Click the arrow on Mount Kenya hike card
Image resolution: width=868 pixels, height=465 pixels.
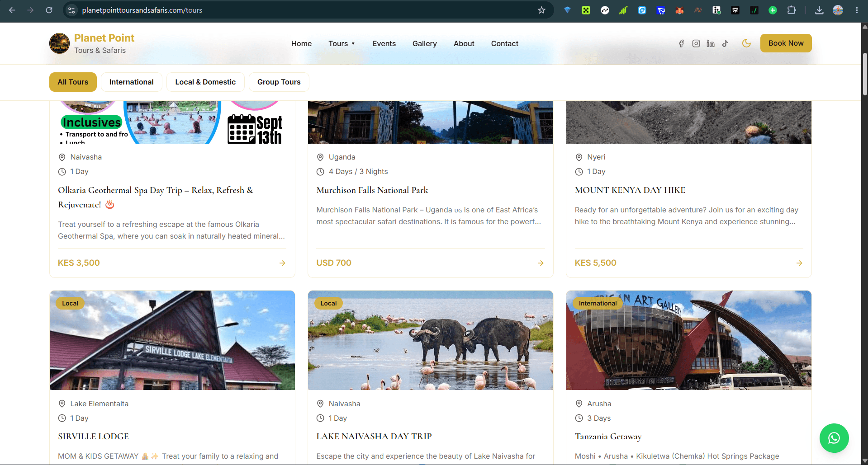[799, 263]
